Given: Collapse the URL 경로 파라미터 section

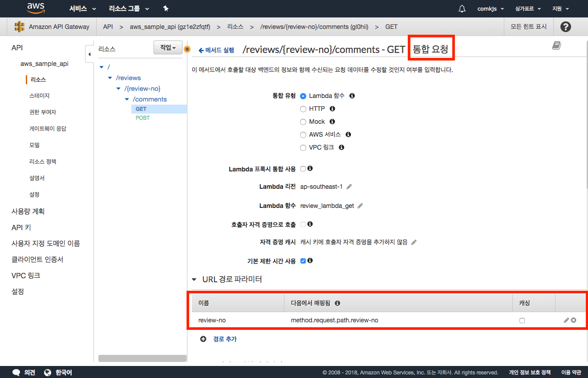Looking at the screenshot, I should pos(194,280).
